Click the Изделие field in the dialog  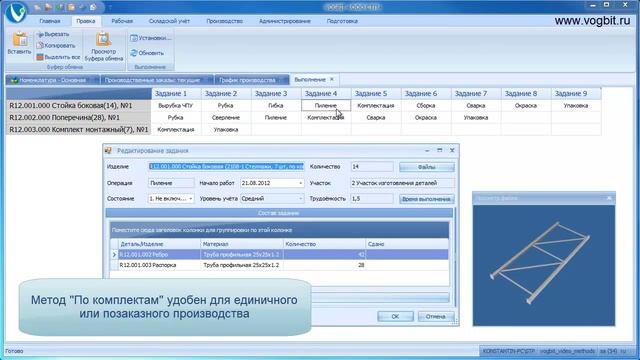(x=226, y=167)
